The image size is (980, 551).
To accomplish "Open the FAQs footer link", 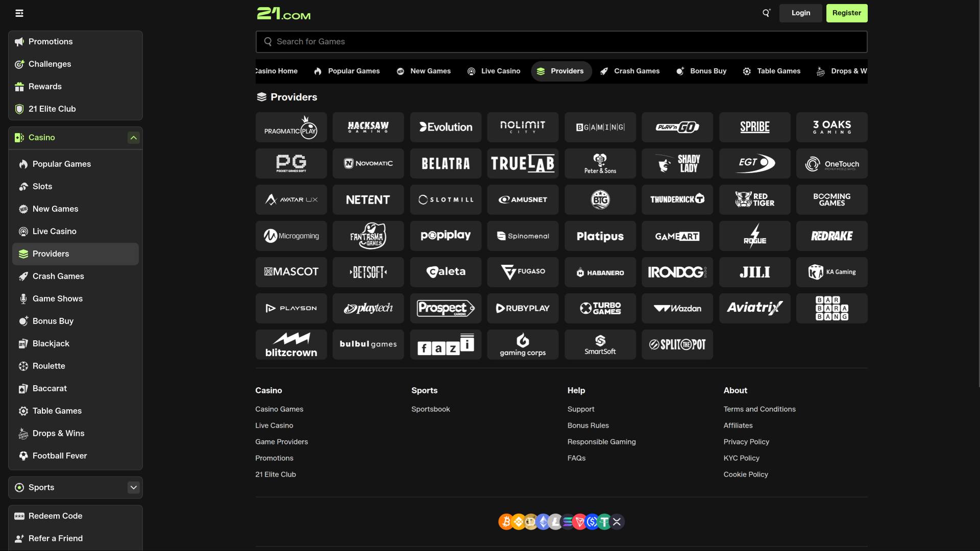I will [576, 458].
